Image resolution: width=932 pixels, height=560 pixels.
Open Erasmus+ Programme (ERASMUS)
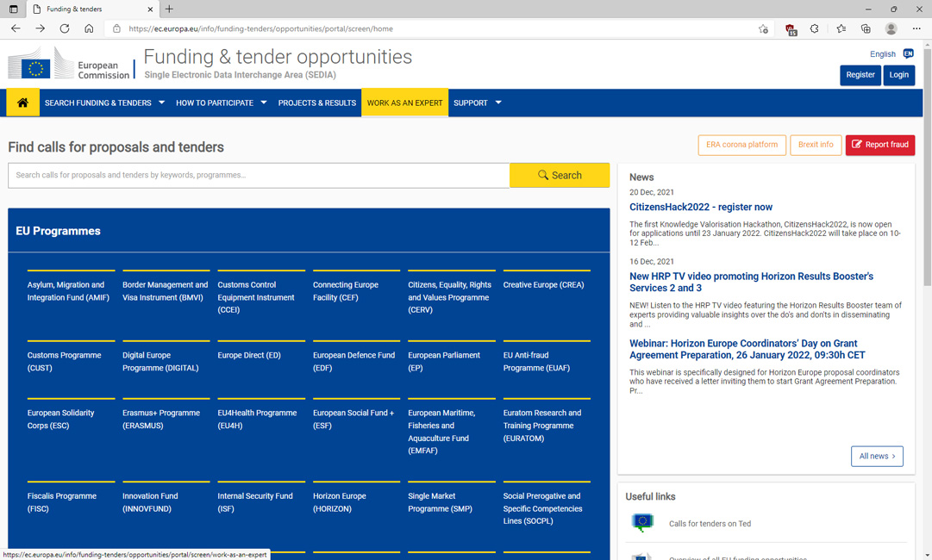(161, 420)
